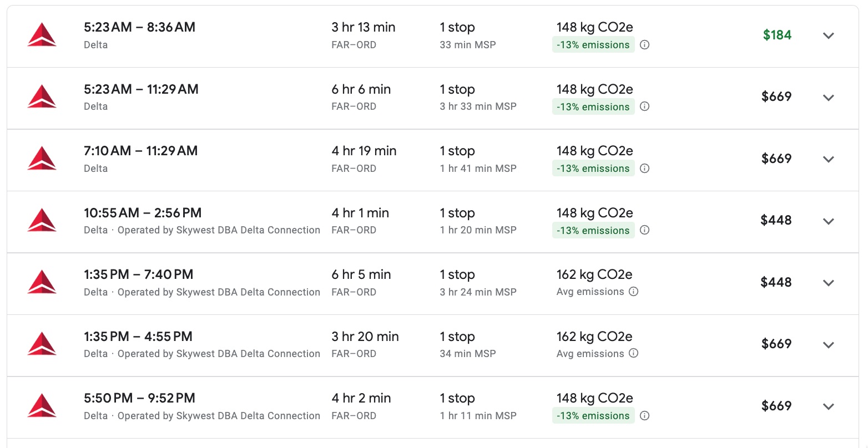Click the Delta triangle icon on the 5:50 PM flight

[42, 405]
